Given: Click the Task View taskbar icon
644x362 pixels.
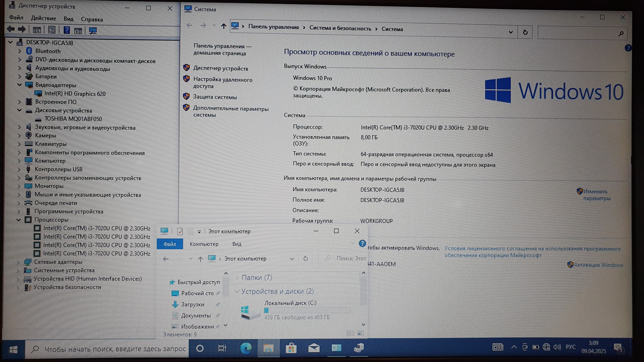Looking at the screenshot, I should pos(222,348).
